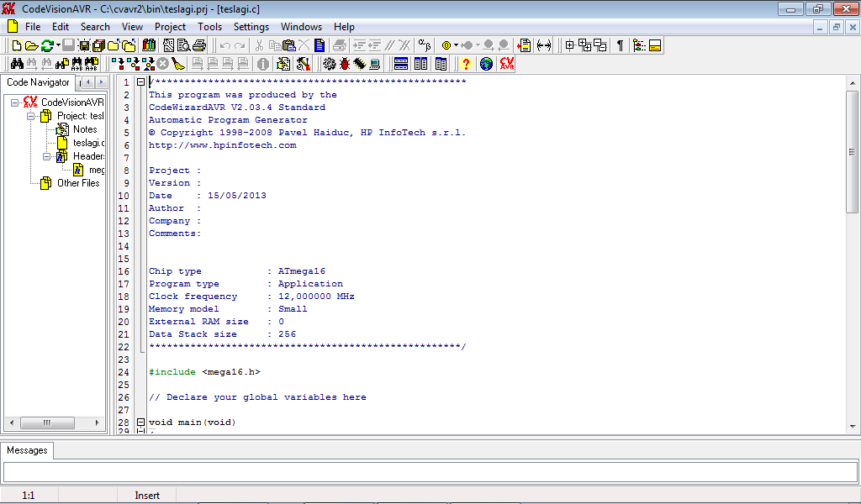Select the Other Files tree node
The height and width of the screenshot is (504, 861).
(x=78, y=183)
